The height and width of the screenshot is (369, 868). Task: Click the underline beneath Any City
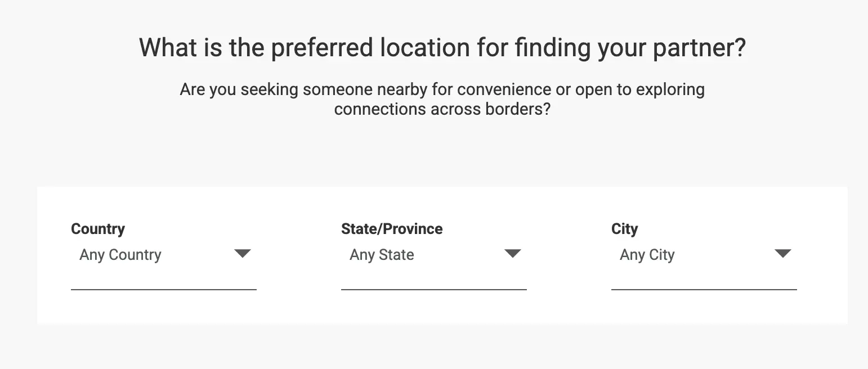point(704,289)
